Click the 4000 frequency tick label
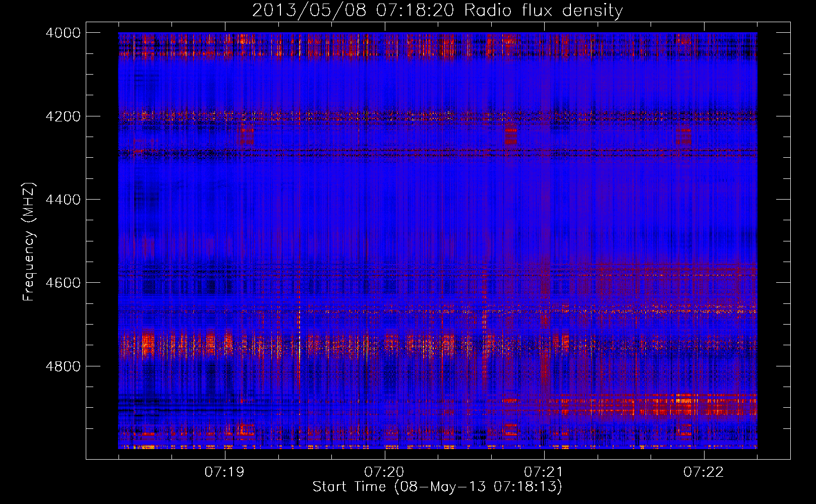 [x=63, y=33]
